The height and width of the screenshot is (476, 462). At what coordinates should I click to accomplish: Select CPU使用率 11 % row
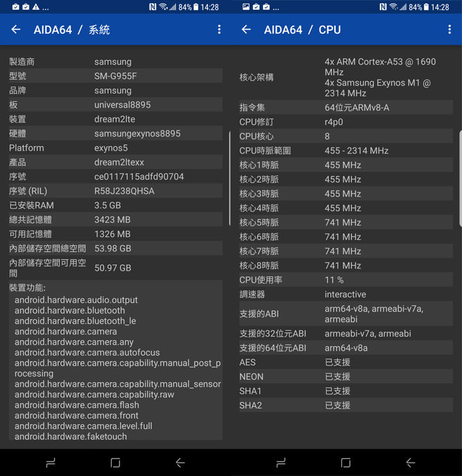[346, 280]
